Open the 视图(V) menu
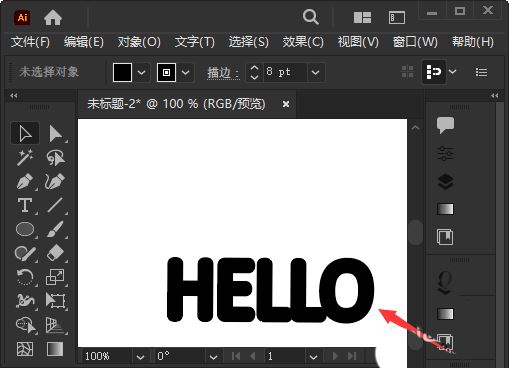The height and width of the screenshot is (368, 509). click(x=358, y=42)
